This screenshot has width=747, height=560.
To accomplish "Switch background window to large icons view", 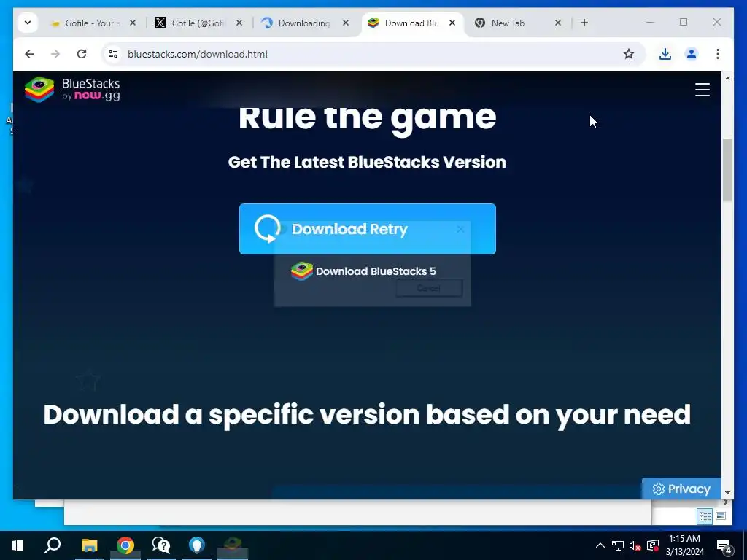I will (x=720, y=516).
